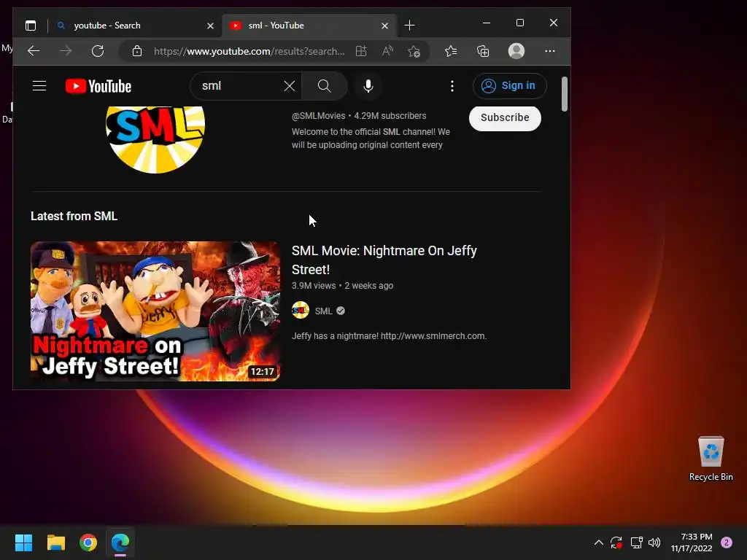Open 'SML Movie: Nightmare On Jeffy Street!' title
747x560 pixels.
pos(384,260)
